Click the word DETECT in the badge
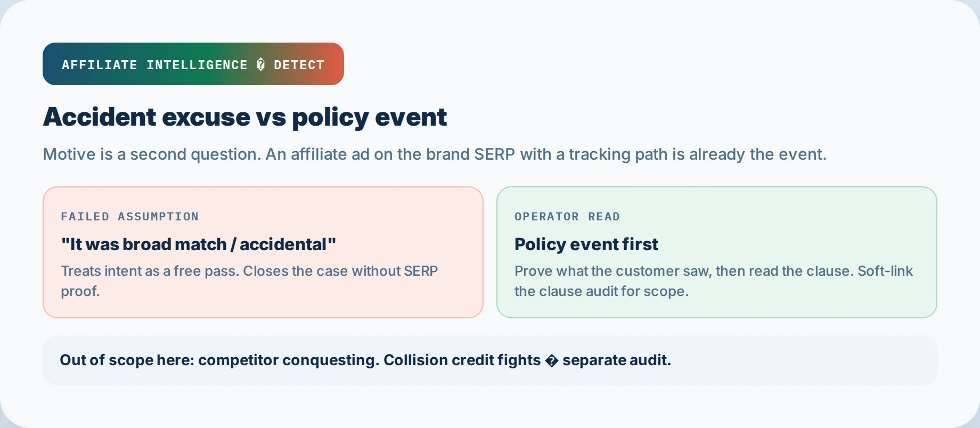This screenshot has height=428, width=980. [299, 64]
